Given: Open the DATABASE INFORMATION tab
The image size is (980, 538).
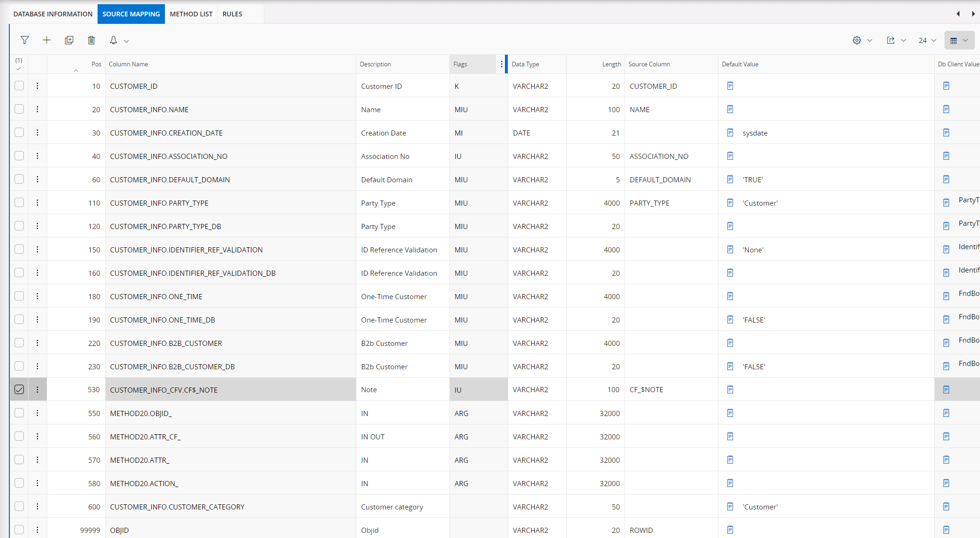Looking at the screenshot, I should point(52,14).
